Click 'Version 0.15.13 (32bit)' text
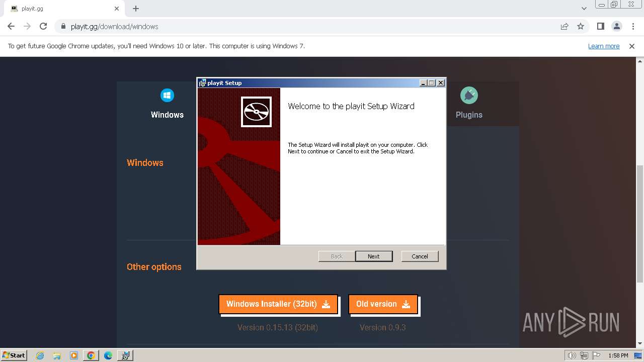This screenshot has width=644, height=362. coord(278,327)
